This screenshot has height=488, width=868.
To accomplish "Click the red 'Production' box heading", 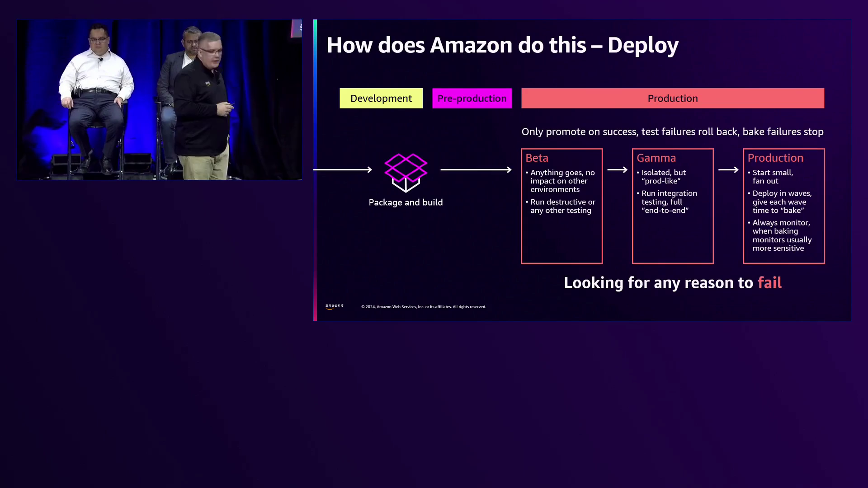I will [775, 158].
